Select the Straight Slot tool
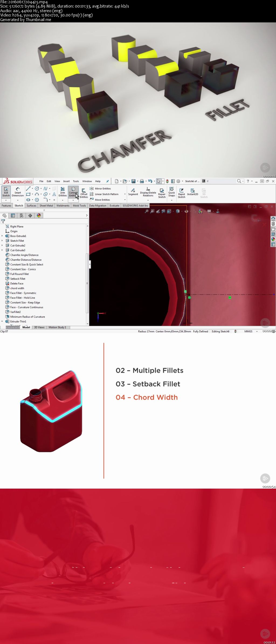This screenshot has width=276, height=644. coord(28,200)
